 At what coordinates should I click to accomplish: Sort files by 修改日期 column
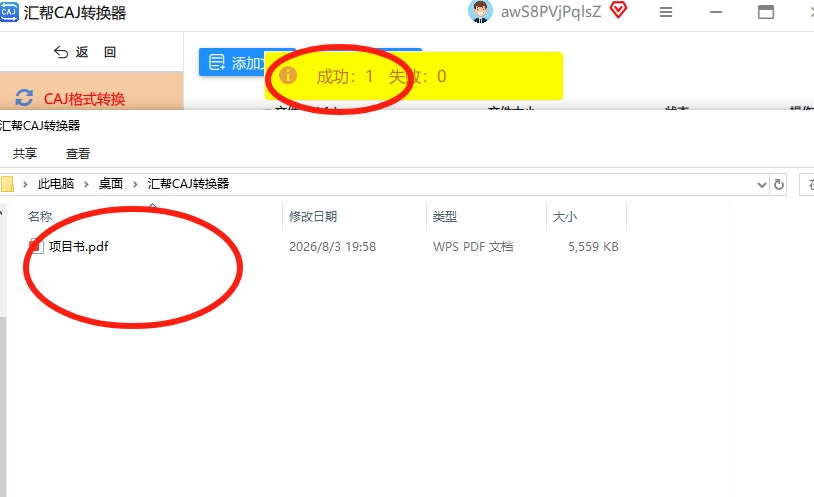click(x=313, y=217)
